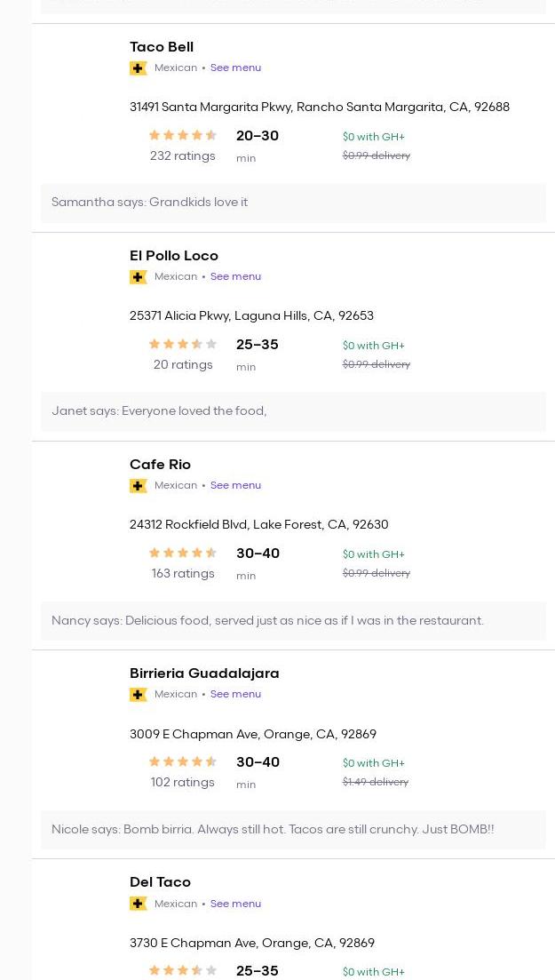This screenshot has height=980, width=555.
Task: View Cafe Rio's menu via See menu
Action: pos(235,485)
